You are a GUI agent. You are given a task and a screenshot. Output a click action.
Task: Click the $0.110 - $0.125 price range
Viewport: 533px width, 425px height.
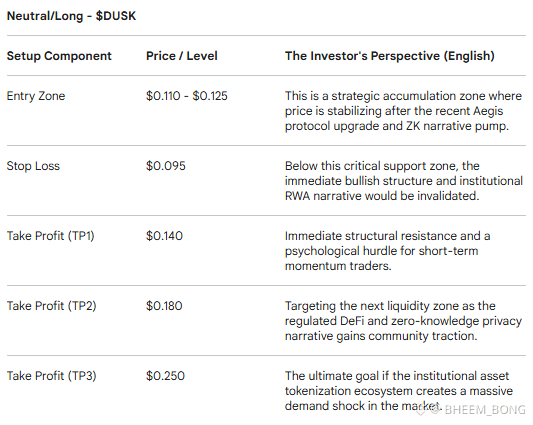coord(187,96)
